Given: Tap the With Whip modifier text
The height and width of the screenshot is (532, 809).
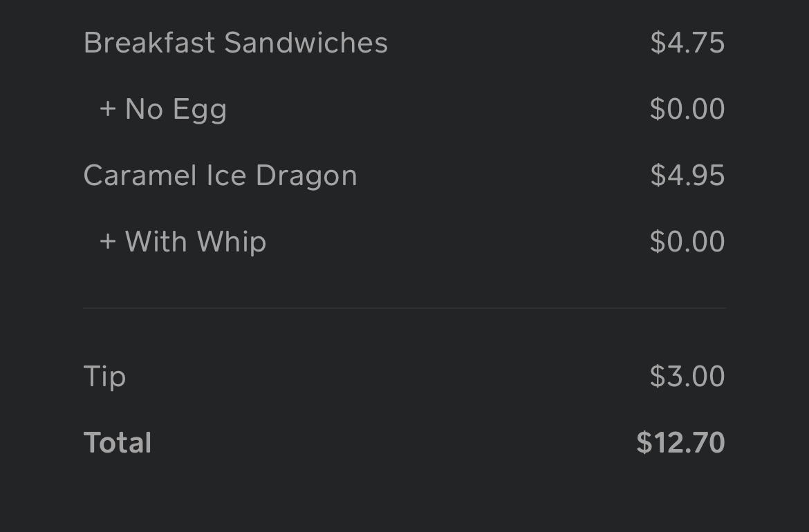Looking at the screenshot, I should point(195,242).
